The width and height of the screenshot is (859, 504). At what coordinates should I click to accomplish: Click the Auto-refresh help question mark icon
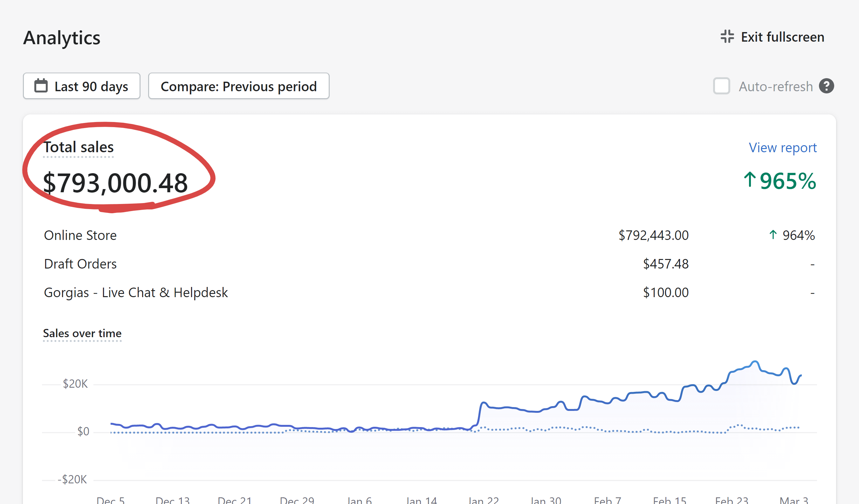[x=826, y=86]
